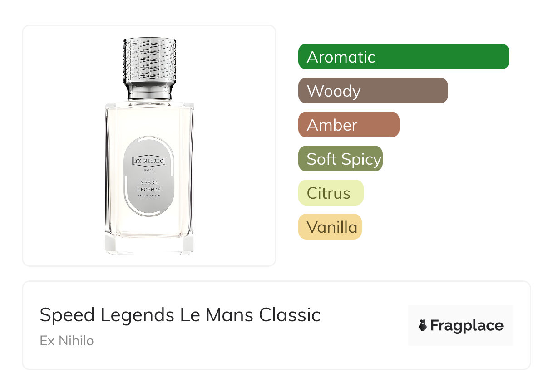Click the silver bottle neck collar
The width and height of the screenshot is (553, 392).
pyautogui.click(x=149, y=93)
